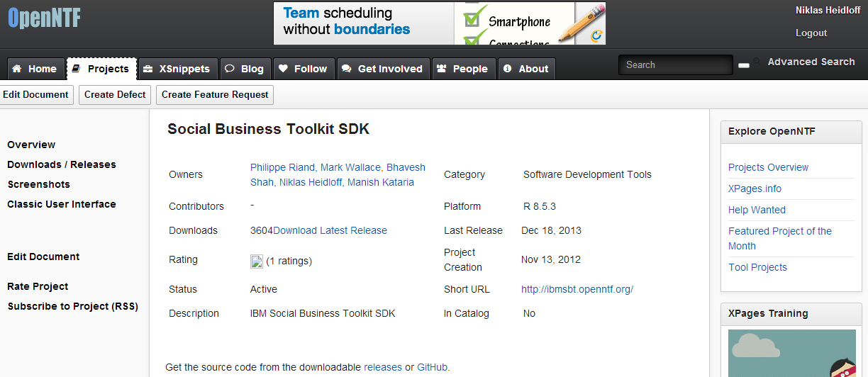This screenshot has height=377, width=868.
Task: Click the releases link in description
Action: [383, 367]
